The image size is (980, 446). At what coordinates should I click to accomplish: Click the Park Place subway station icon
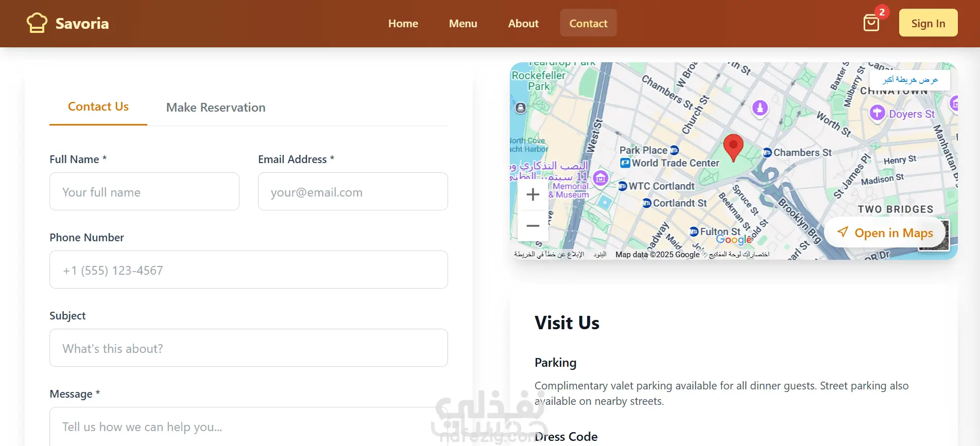coord(674,150)
